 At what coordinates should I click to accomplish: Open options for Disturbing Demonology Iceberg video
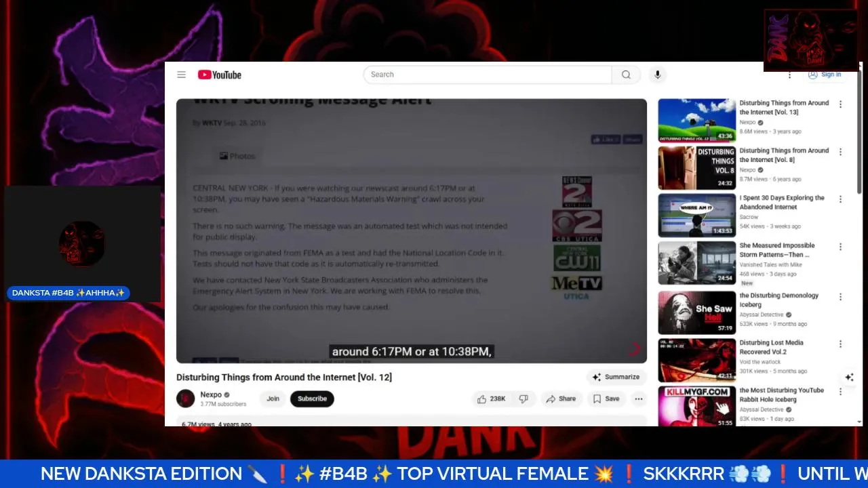(840, 297)
